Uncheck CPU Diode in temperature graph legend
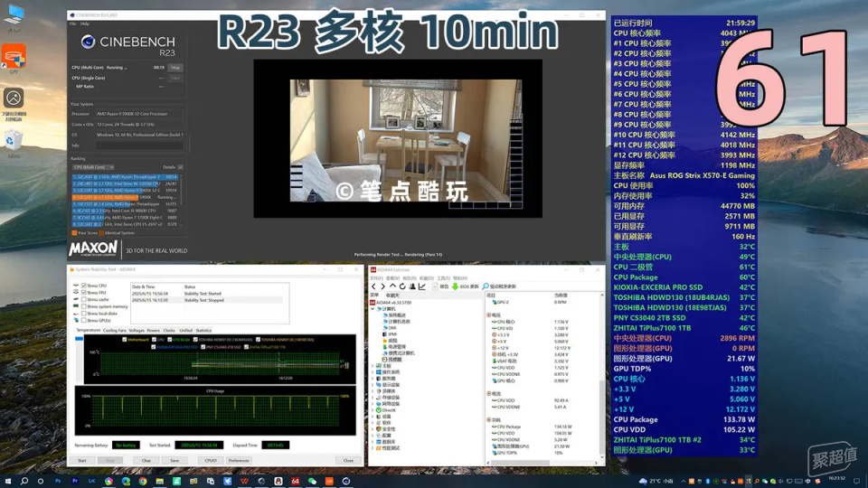 pos(169,339)
